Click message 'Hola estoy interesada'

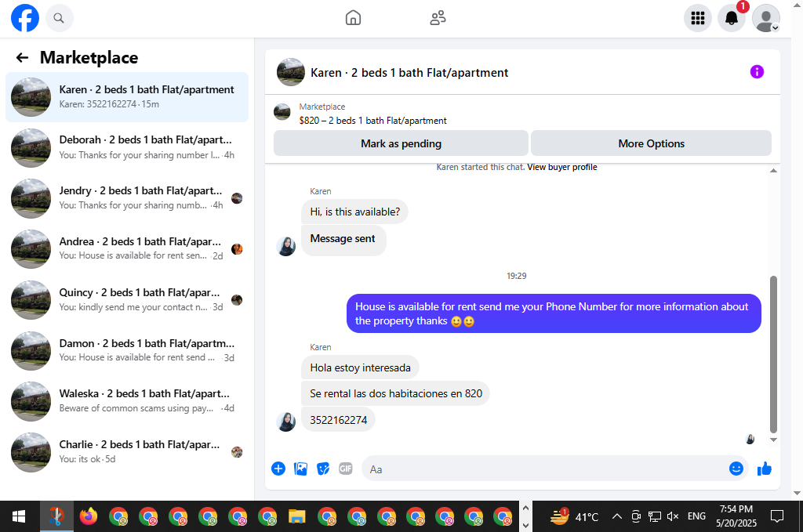[x=360, y=367]
